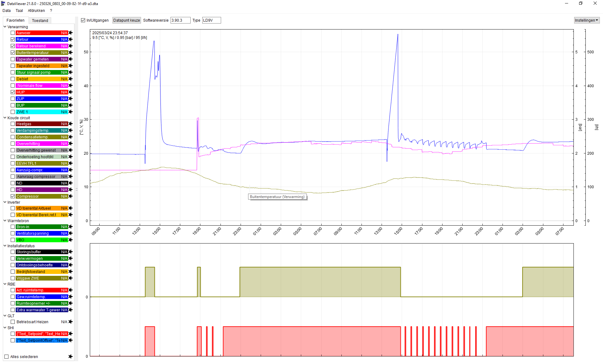Open the Instellingen dropdown
603x364 pixels.
[x=586, y=20]
